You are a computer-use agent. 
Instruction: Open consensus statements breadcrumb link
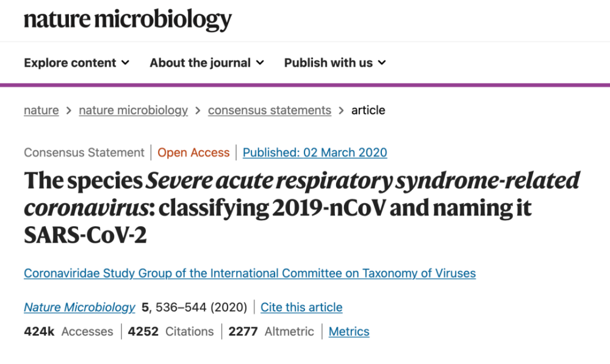(x=270, y=110)
